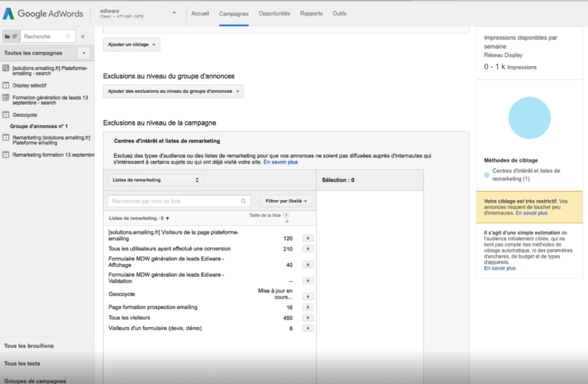Add 'Geocoyote' remarketing list with arrow button

coord(308,296)
